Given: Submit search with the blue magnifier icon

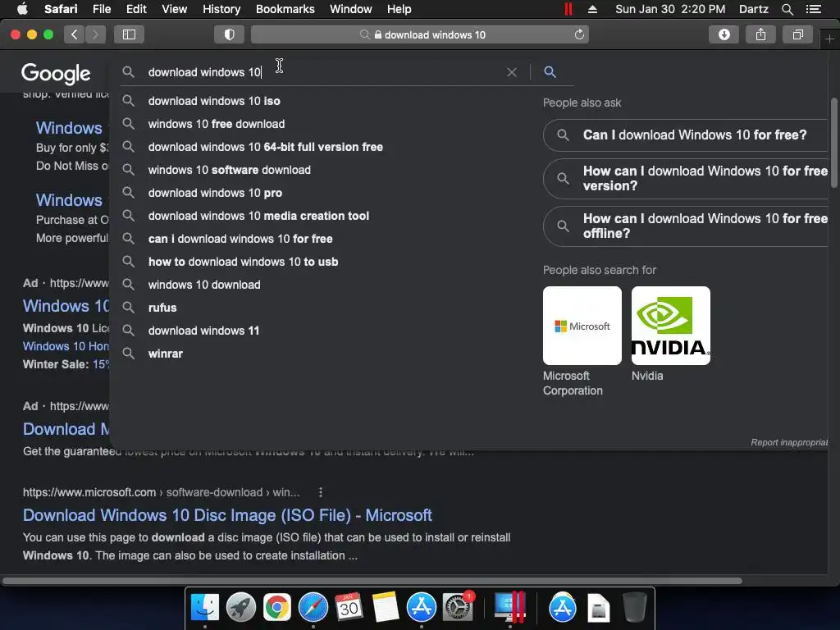Looking at the screenshot, I should point(550,72).
